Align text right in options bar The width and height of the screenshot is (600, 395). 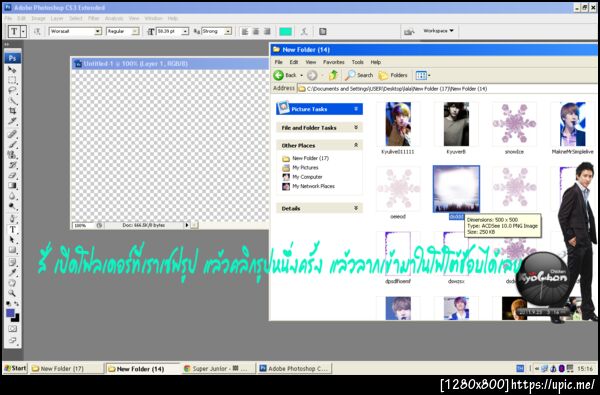click(x=267, y=31)
